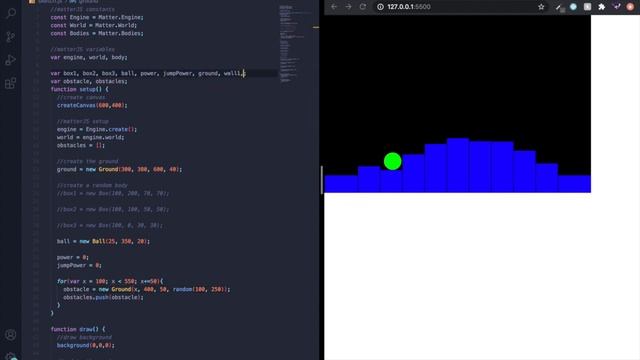This screenshot has width=640, height=360.
Task: Go forward in the browser
Action: (x=348, y=7)
